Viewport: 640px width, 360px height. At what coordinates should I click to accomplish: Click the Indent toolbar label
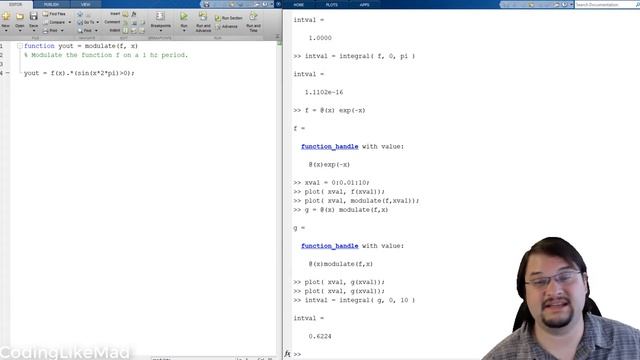[115, 31]
